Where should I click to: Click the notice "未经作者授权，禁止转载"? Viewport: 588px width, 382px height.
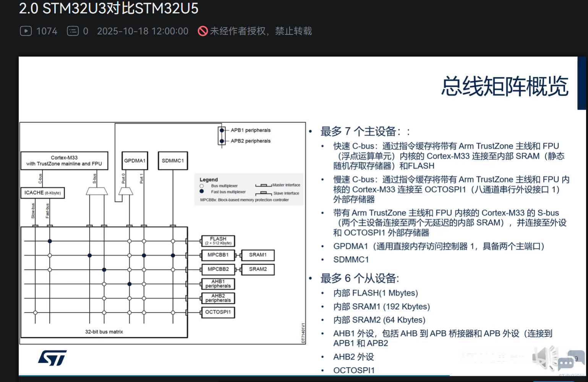[261, 31]
